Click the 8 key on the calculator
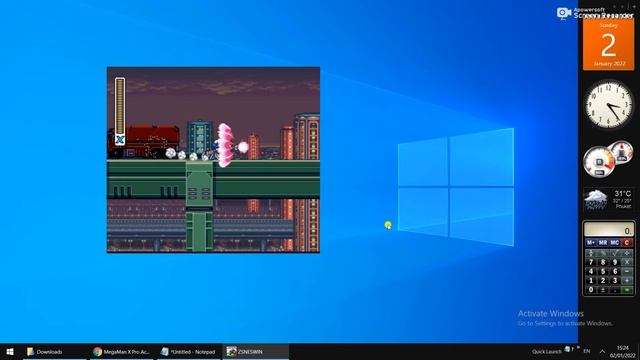 pos(603,262)
